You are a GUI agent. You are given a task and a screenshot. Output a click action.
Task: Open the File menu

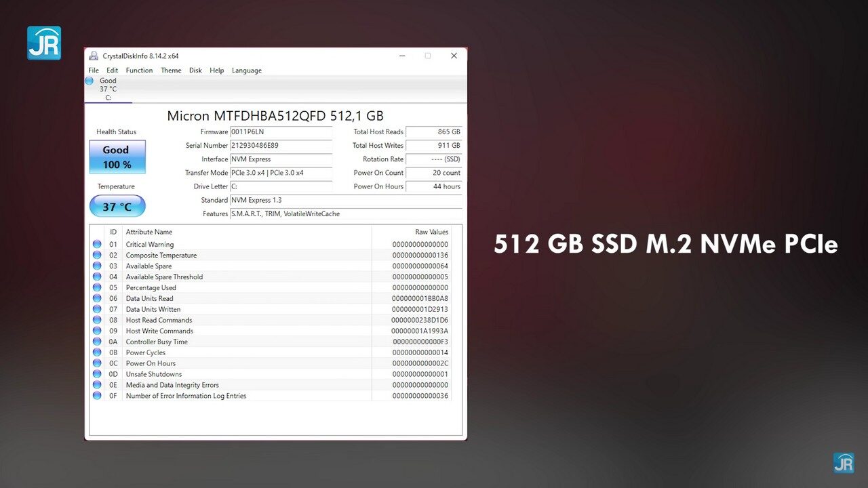[94, 70]
